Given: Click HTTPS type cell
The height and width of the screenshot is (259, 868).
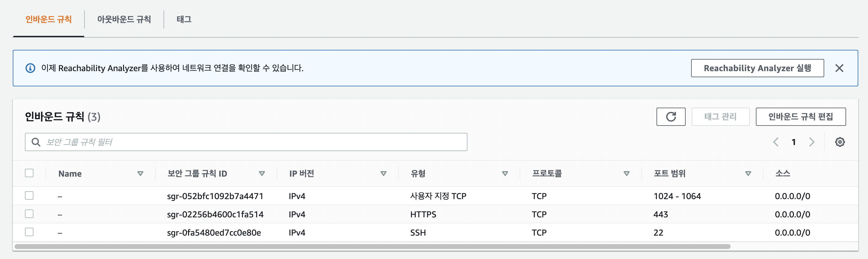Looking at the screenshot, I should pyautogui.click(x=423, y=214).
